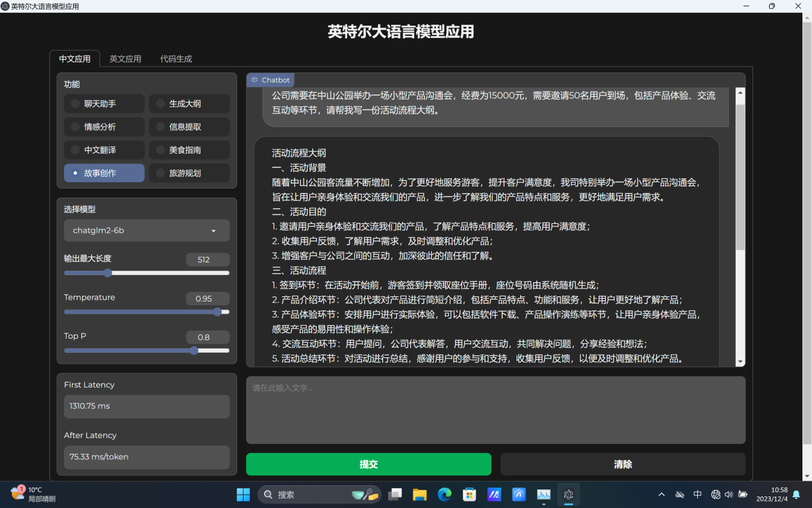Adjust the Top P slider
The width and height of the screenshot is (812, 508).
point(147,350)
